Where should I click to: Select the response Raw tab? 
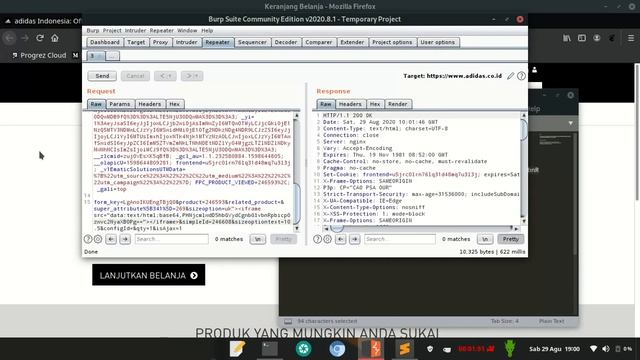tap(326, 104)
